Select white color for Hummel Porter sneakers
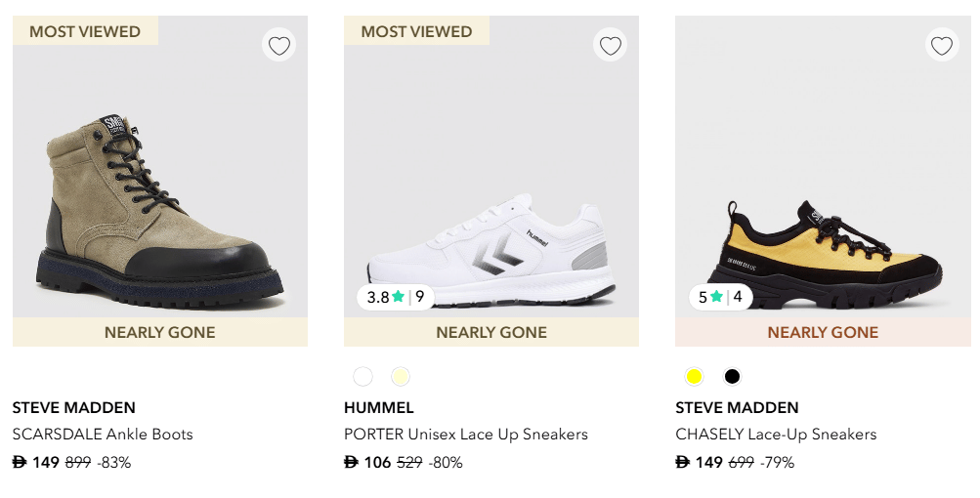The height and width of the screenshot is (498, 980). coord(363,377)
